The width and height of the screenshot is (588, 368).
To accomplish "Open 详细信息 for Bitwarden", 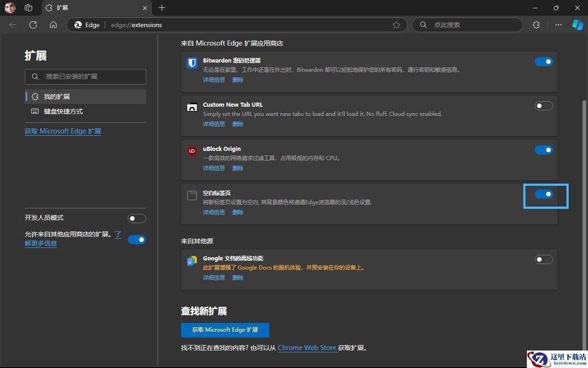I will coord(214,80).
